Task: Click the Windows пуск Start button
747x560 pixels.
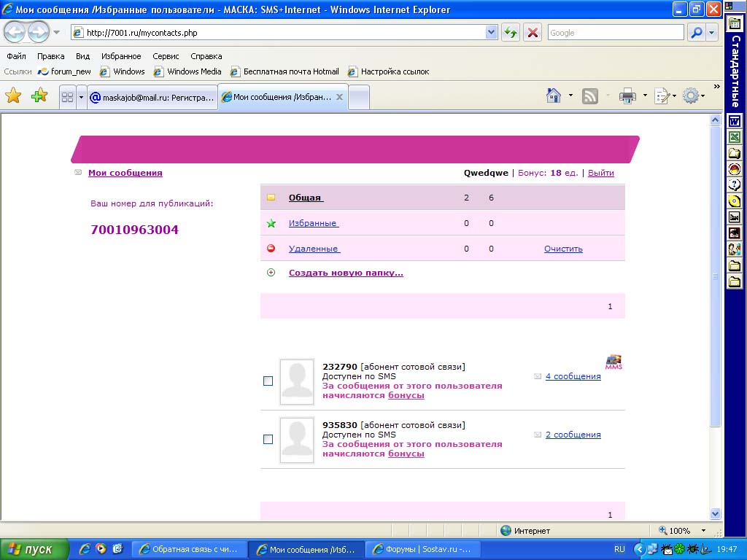Action: (34, 549)
